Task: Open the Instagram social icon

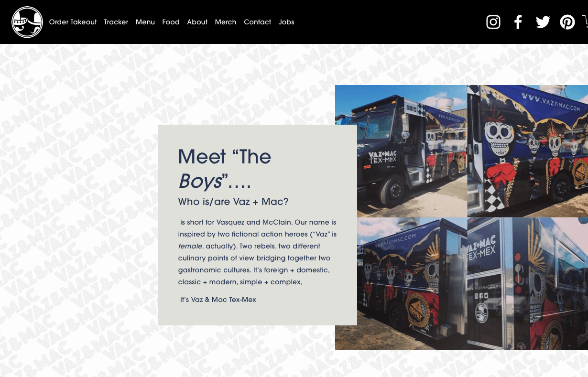Action: 493,22
